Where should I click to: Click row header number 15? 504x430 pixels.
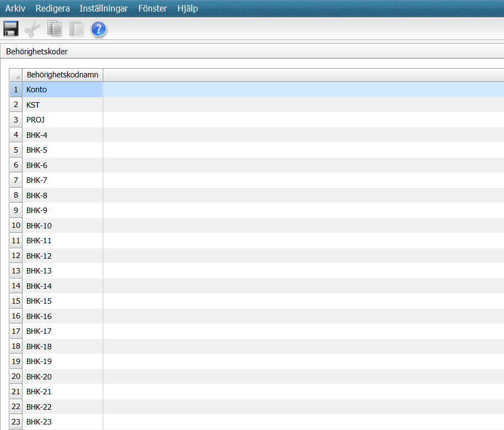[x=16, y=301]
